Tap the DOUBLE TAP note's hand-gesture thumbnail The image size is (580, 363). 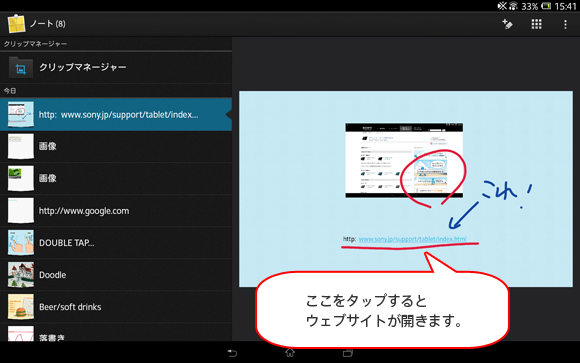(21, 243)
